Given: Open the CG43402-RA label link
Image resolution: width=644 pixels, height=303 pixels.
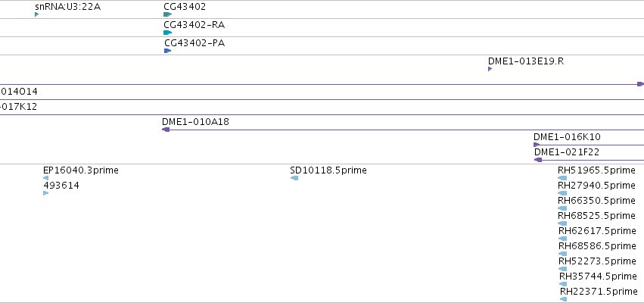Looking at the screenshot, I should click(194, 25).
